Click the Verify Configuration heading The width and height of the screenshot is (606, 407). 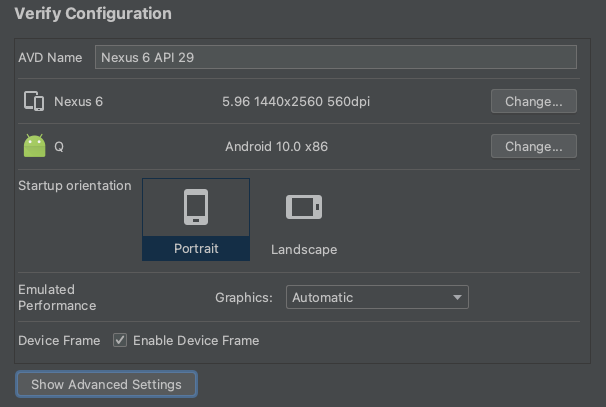point(93,14)
